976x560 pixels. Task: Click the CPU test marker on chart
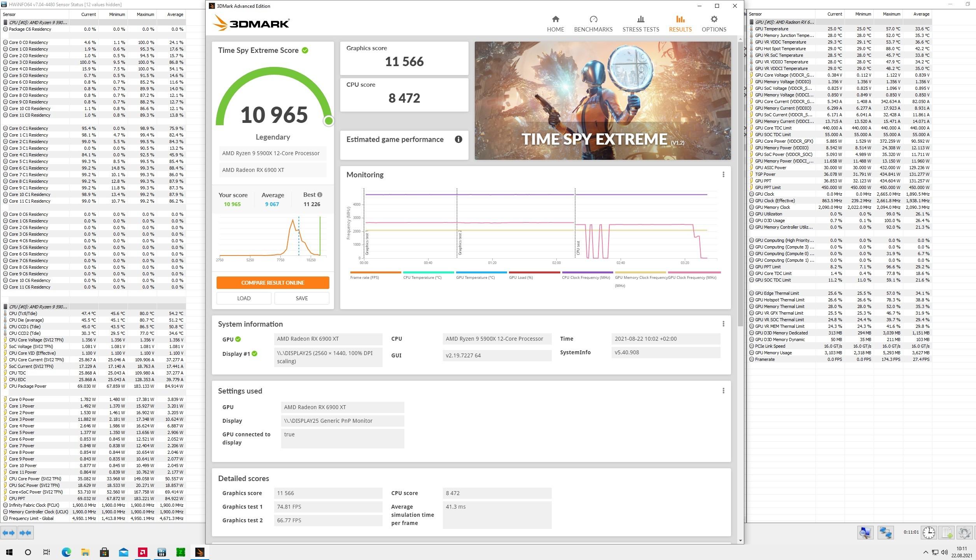coord(578,248)
